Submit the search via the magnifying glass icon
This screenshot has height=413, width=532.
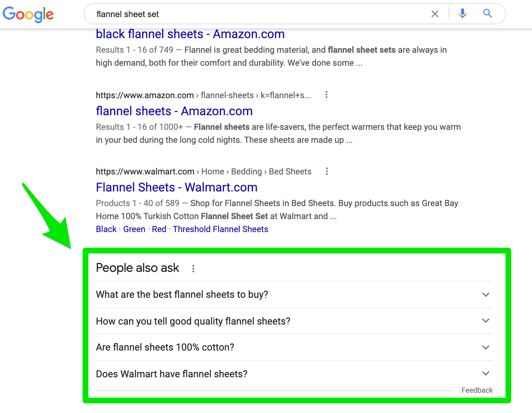(x=487, y=13)
